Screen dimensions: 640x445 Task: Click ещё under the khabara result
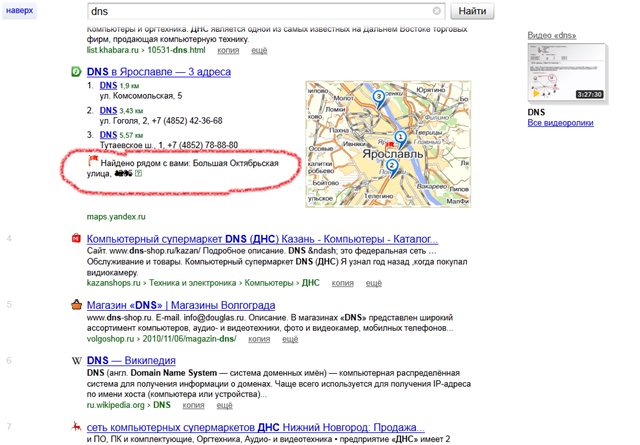[259, 50]
